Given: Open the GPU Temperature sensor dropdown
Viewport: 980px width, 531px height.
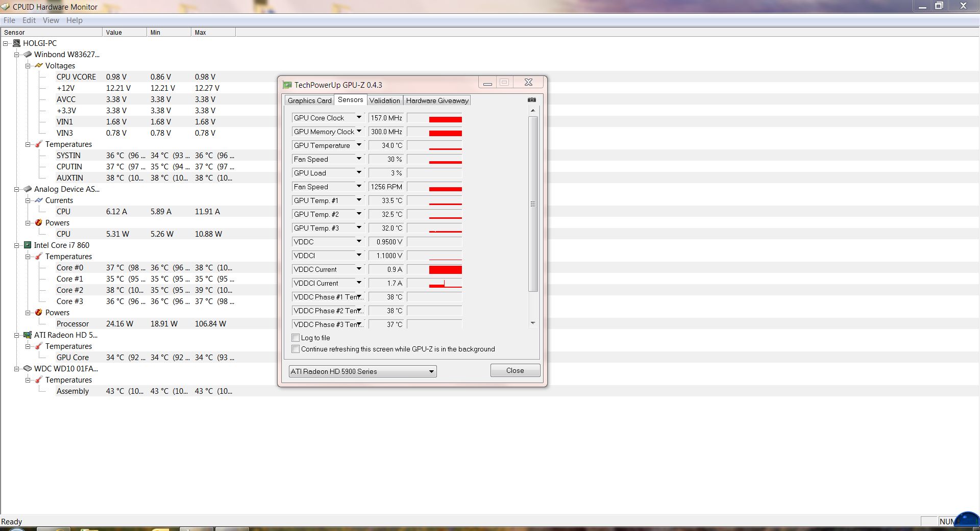Looking at the screenshot, I should click(359, 145).
